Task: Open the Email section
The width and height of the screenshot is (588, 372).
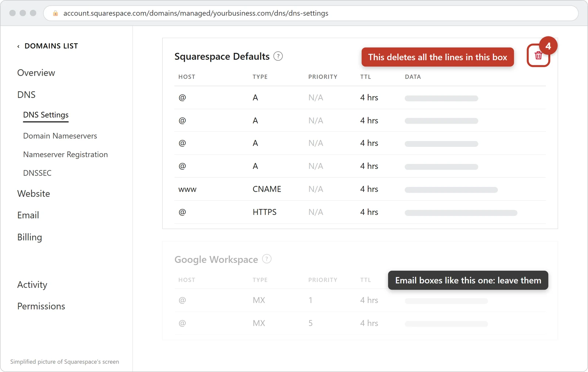Action: [x=28, y=215]
